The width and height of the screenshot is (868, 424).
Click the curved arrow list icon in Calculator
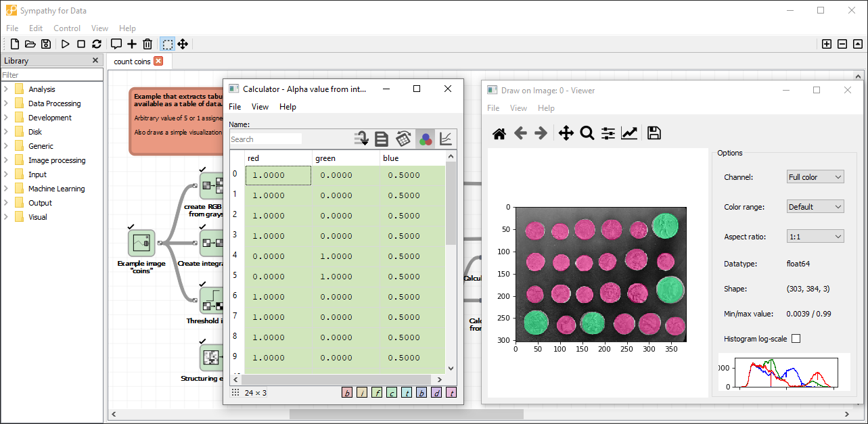pos(362,139)
